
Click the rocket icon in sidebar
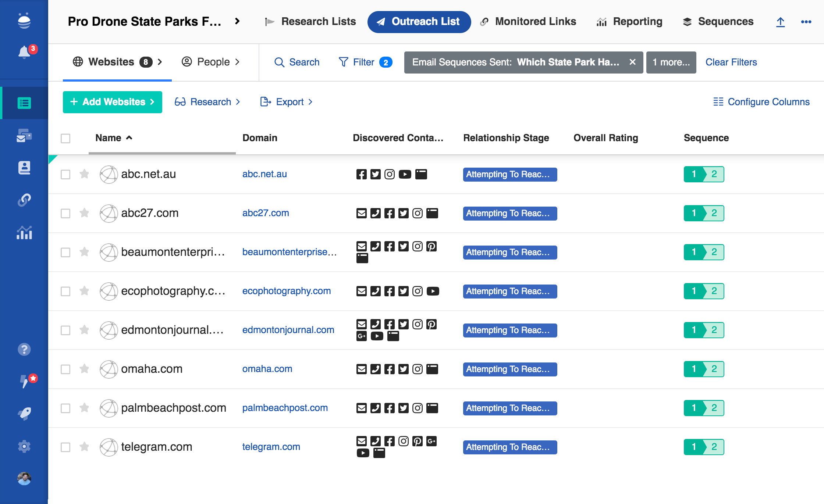[24, 414]
